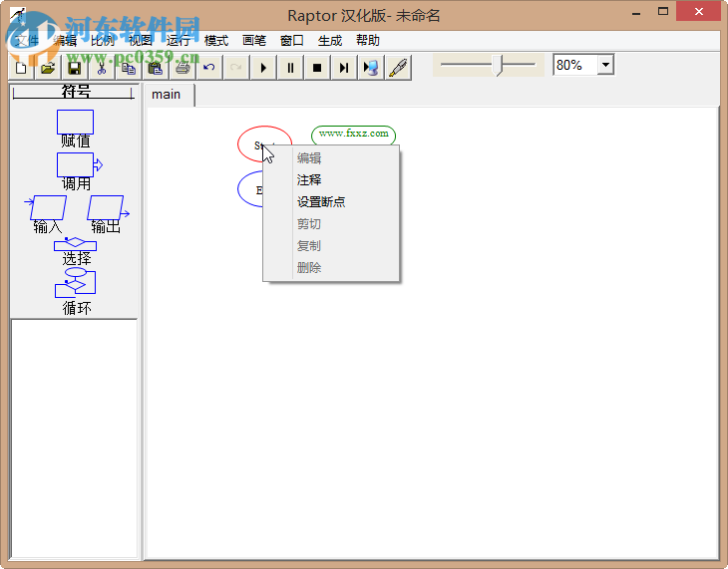Click the Redo arrow toolbar icon
This screenshot has height=569, width=728.
236,68
